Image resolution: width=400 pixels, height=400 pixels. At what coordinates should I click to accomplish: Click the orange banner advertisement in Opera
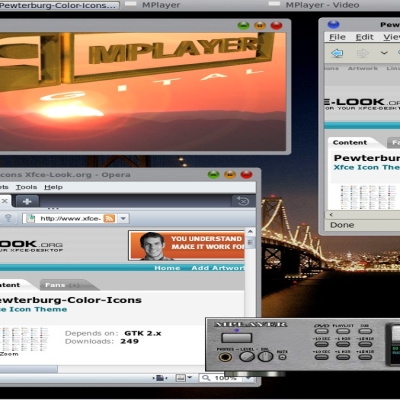(x=187, y=246)
